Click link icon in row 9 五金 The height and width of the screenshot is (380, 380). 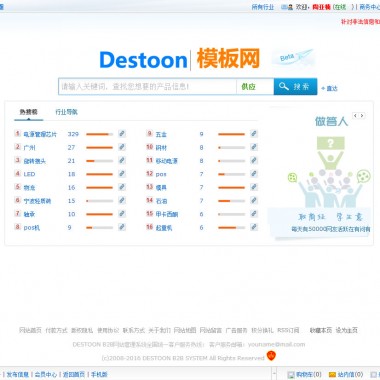coord(254,134)
